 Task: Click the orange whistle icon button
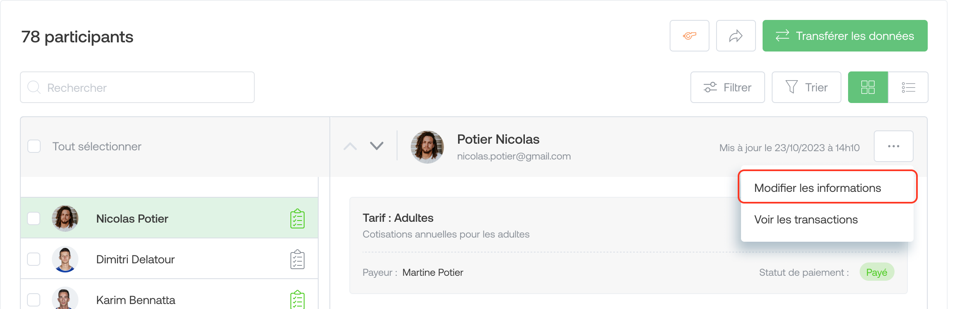pyautogui.click(x=689, y=36)
